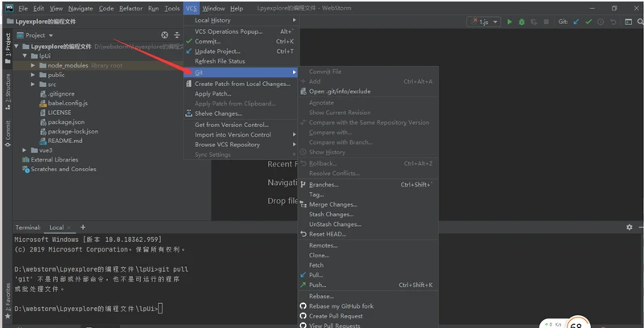Add a new terminal tab with plus icon
Screen dimensions: 644x328
[82, 228]
